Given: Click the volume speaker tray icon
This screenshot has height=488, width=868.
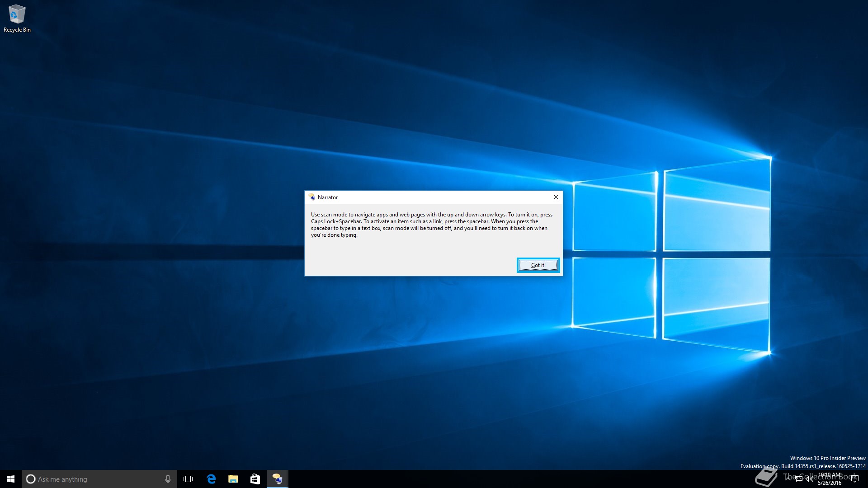Looking at the screenshot, I should 809,479.
